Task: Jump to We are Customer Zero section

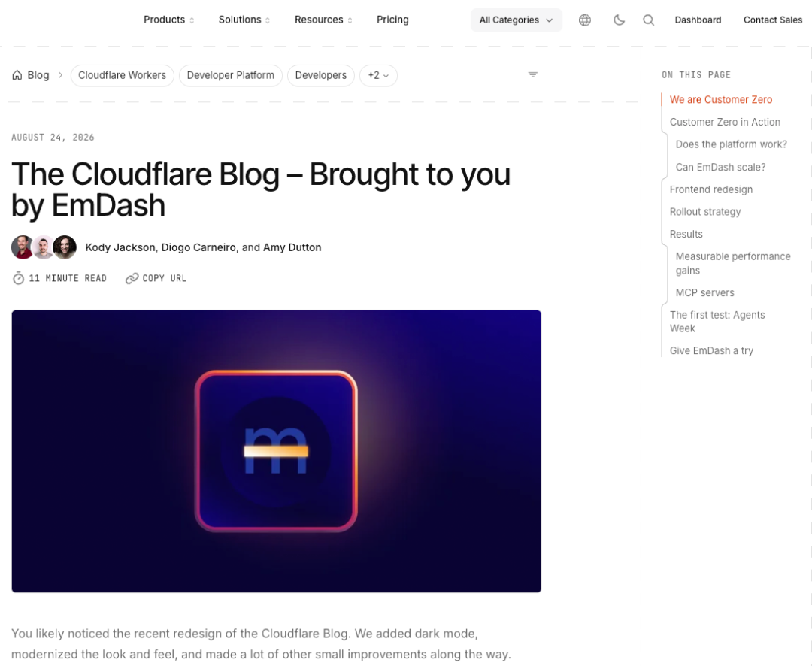Action: (720, 99)
